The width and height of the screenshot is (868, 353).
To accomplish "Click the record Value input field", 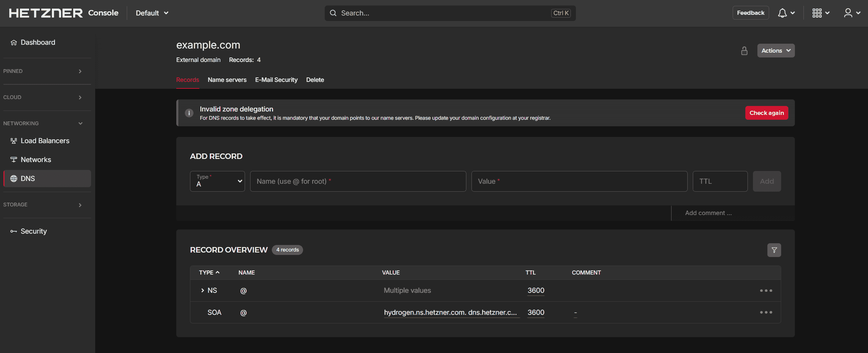I will pyautogui.click(x=579, y=181).
